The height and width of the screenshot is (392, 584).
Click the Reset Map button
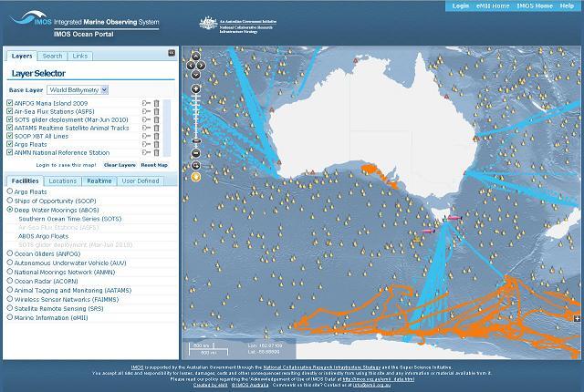154,165
